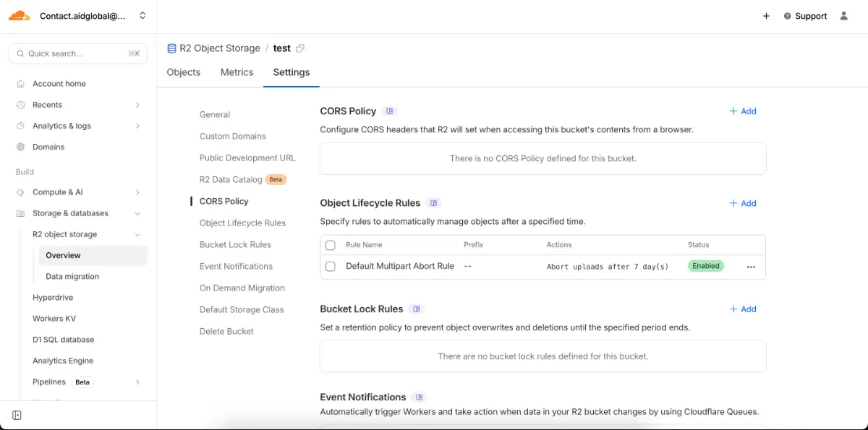Viewport: 868px width, 430px height.
Task: Open the account switcher dropdown
Action: pos(142,16)
